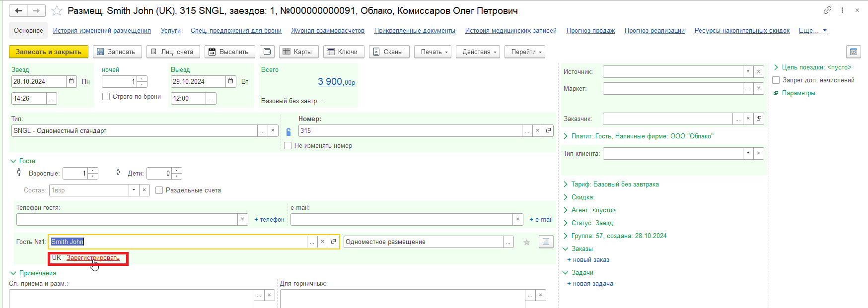Open the Печать dropdown button
868x308 pixels.
tap(433, 52)
